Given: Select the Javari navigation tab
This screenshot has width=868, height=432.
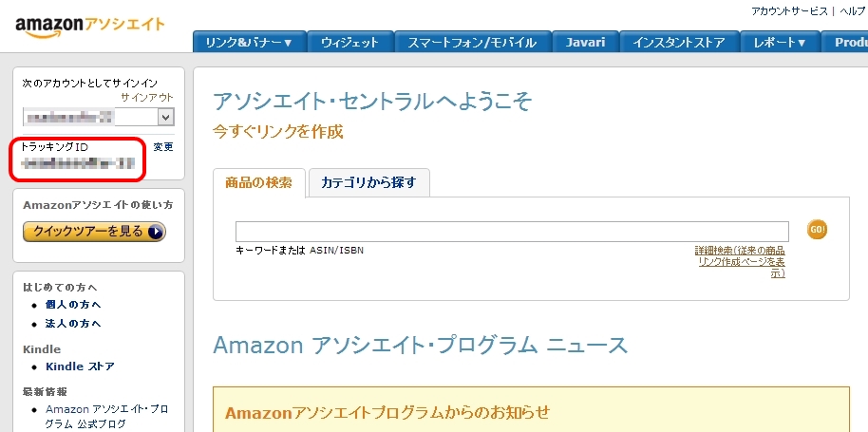Looking at the screenshot, I should click(x=586, y=43).
